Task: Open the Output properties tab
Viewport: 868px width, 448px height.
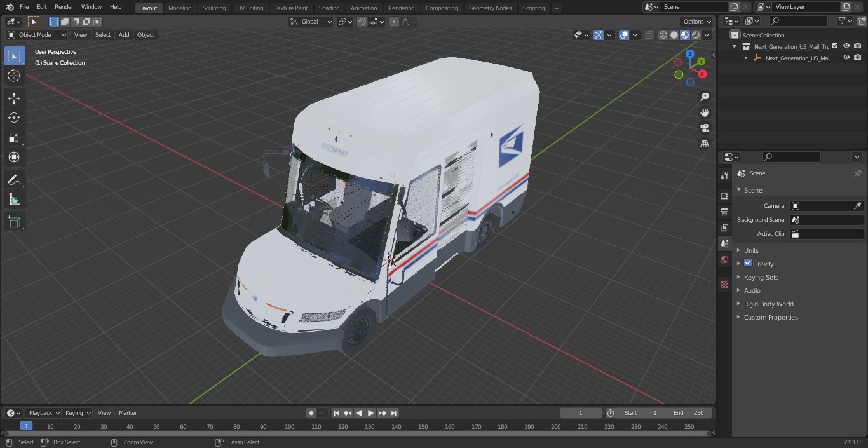Action: pyautogui.click(x=724, y=212)
